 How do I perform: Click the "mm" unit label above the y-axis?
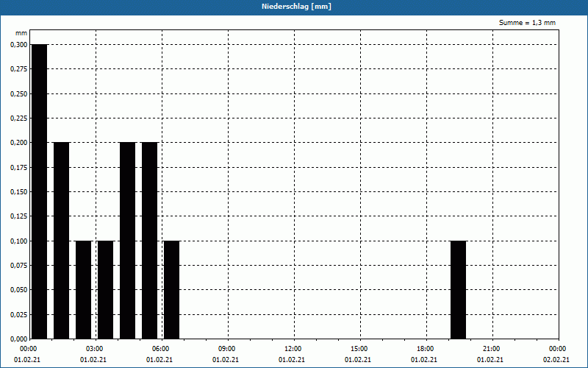pos(21,33)
